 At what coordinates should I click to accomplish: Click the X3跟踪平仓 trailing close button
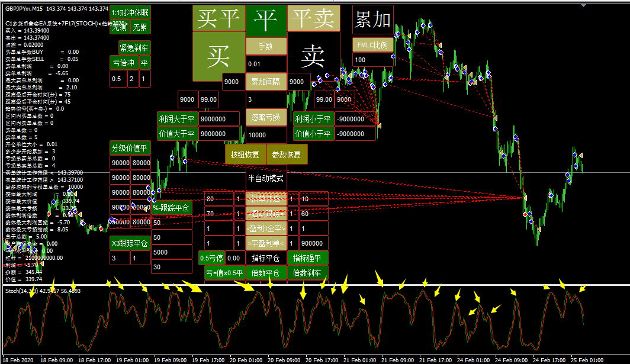tap(130, 243)
